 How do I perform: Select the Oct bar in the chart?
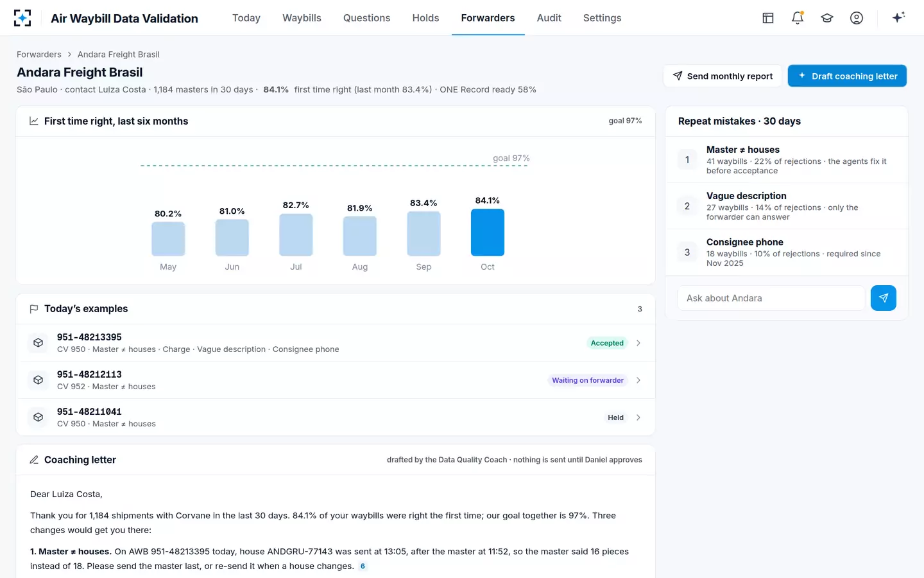coord(488,232)
